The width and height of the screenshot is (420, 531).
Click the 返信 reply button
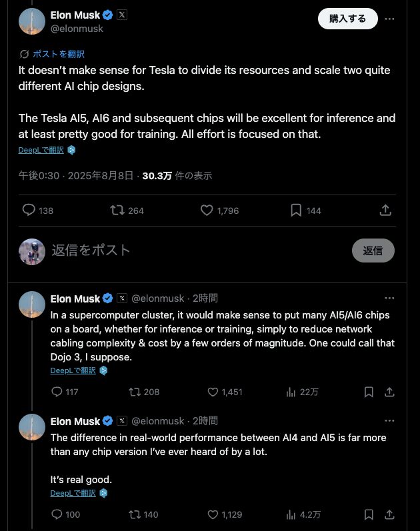[373, 251]
